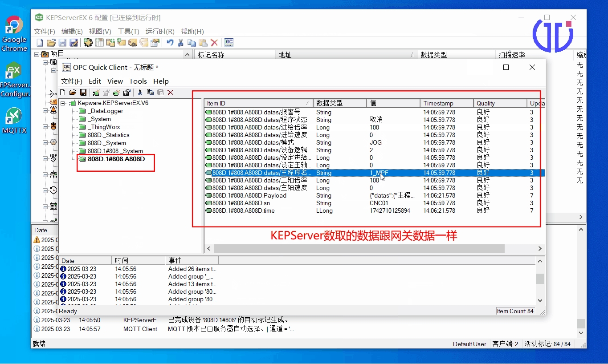608x364 pixels.
Task: Click Save As icon in KEPServerEX toolbar
Action: [74, 43]
